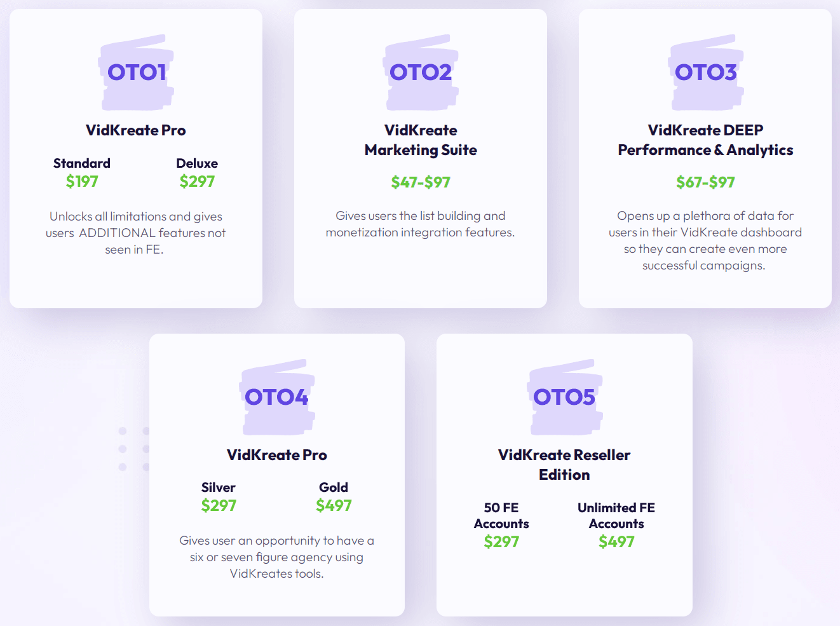Click the $47-$97 price under OTO2
Screen dimensions: 840x626
click(421, 182)
